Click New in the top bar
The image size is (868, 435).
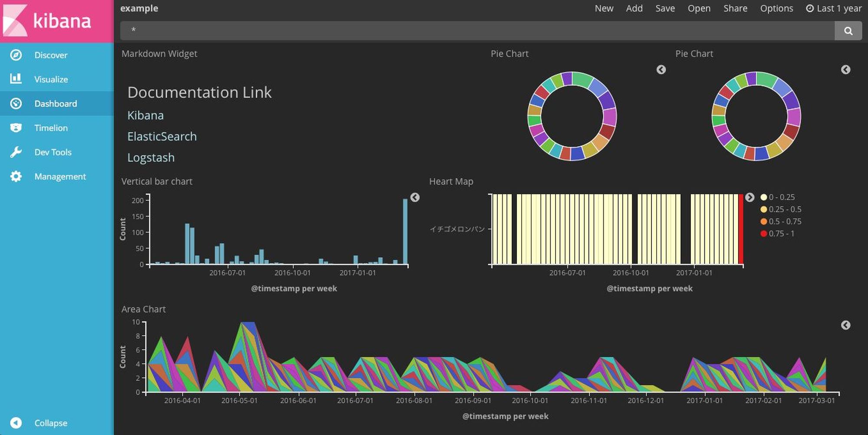tap(604, 8)
